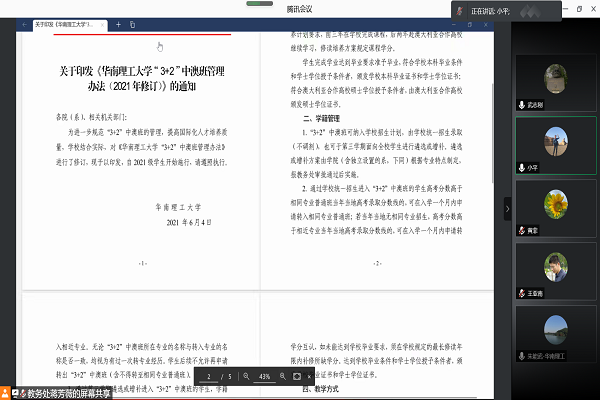
Task: Click the microphone icon in the speaking indicator
Action: click(460, 11)
